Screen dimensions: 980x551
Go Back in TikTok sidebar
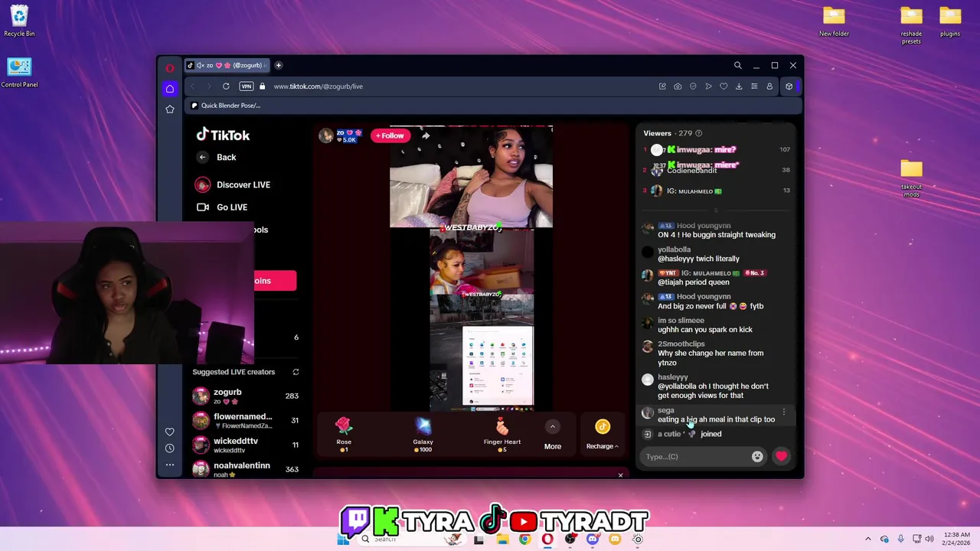click(x=217, y=157)
